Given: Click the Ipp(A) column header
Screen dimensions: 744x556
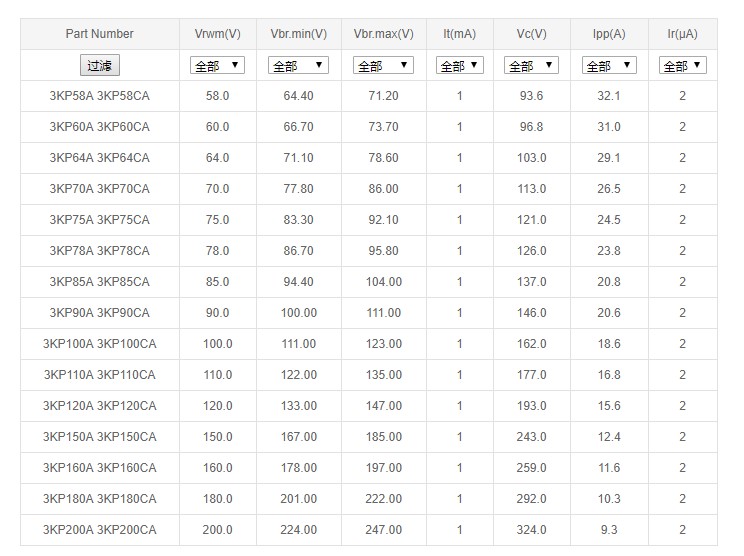Looking at the screenshot, I should click(x=609, y=34).
